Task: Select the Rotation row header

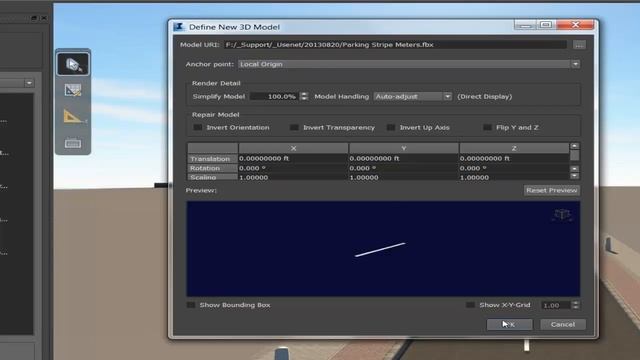Action: [212, 168]
